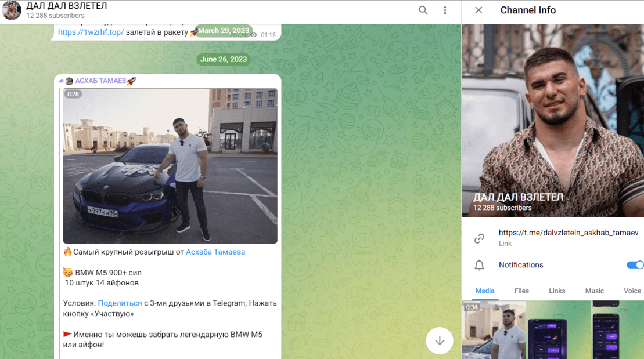Click the small sender avatar of АСХАБ ТАМАЕВ
644x359 pixels.
[x=70, y=81]
